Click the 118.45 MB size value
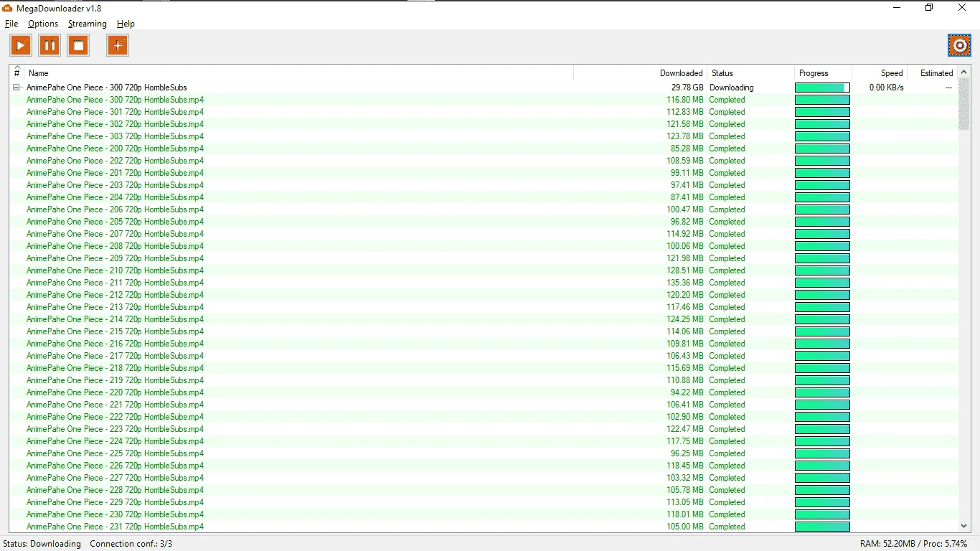 pos(685,466)
